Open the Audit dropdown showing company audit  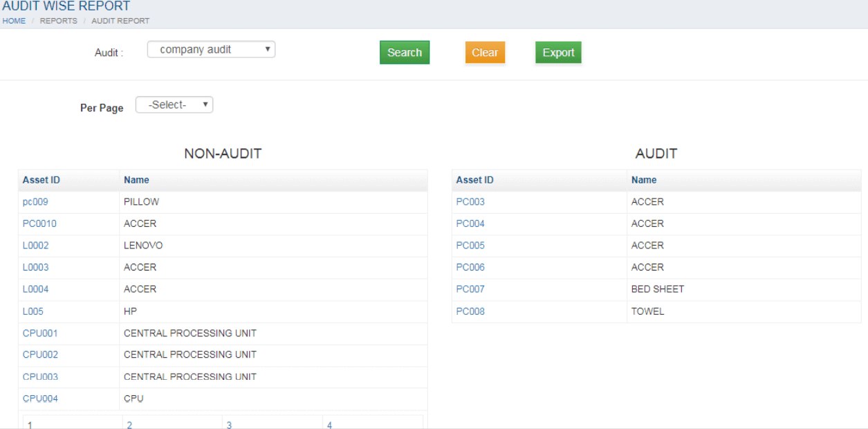pos(211,50)
